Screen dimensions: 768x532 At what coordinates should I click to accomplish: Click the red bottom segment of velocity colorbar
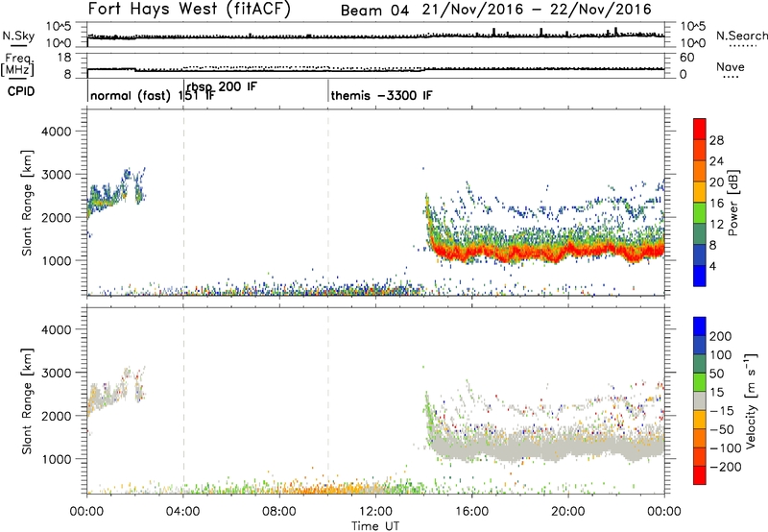[x=700, y=475]
